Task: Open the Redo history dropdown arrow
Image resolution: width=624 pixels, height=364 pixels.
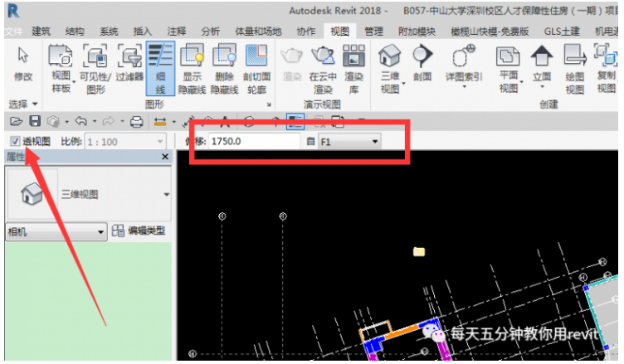Action: pyautogui.click(x=122, y=121)
